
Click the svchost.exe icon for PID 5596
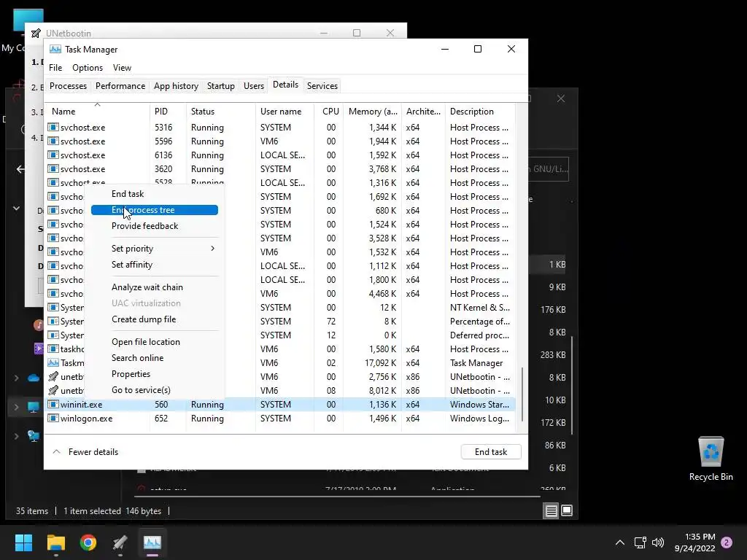[53, 141]
